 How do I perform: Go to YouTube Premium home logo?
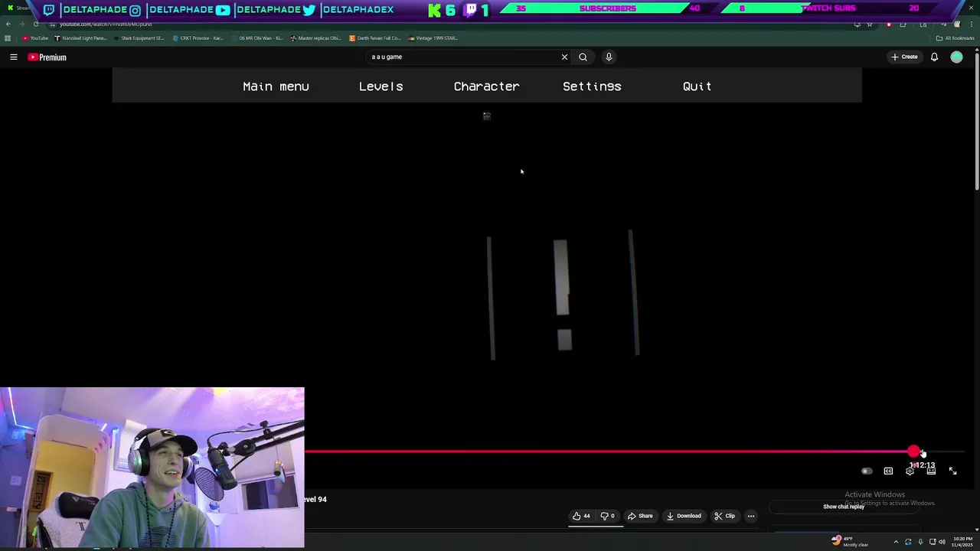47,57
